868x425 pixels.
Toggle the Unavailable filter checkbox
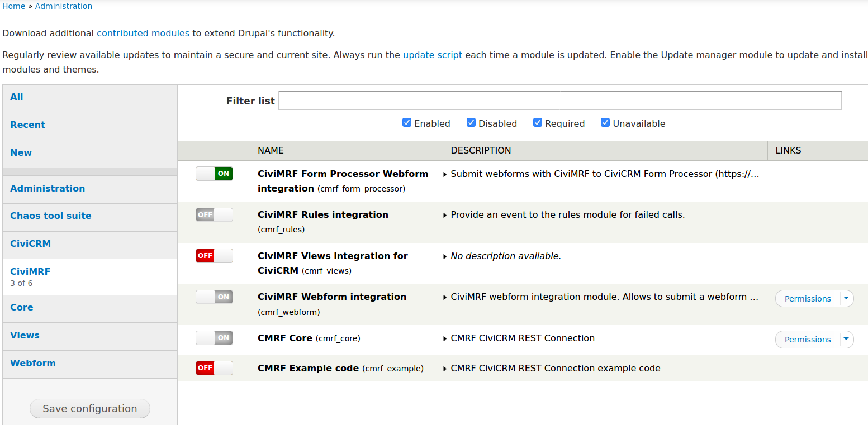coord(605,123)
